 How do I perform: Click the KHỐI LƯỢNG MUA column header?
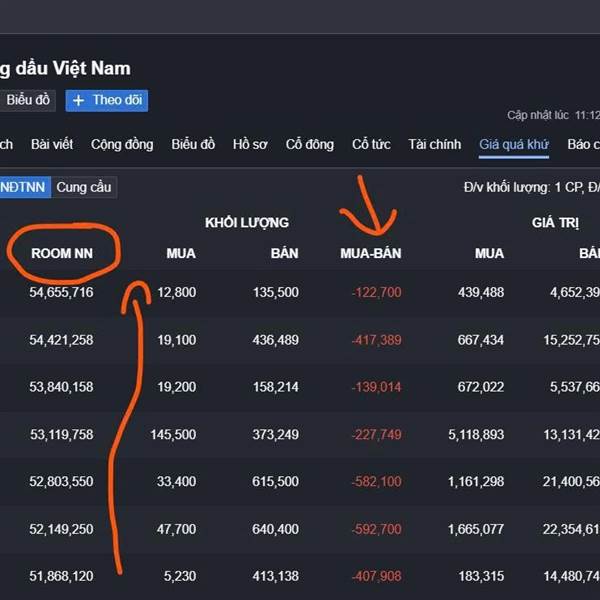click(x=181, y=253)
